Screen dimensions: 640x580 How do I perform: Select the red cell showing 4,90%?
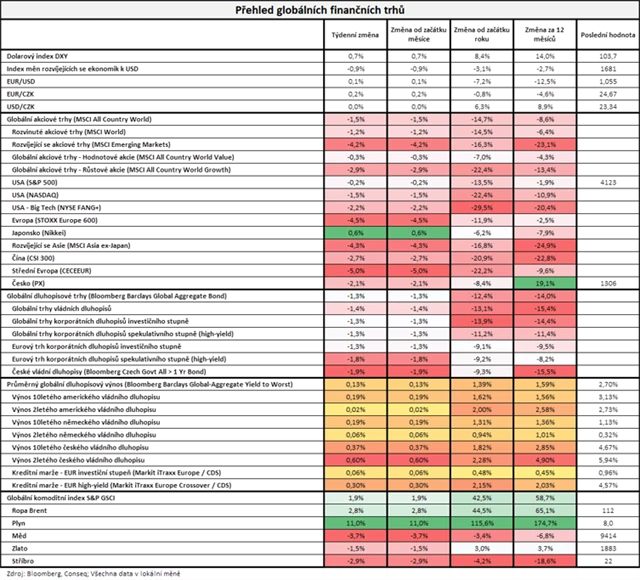[x=545, y=460]
